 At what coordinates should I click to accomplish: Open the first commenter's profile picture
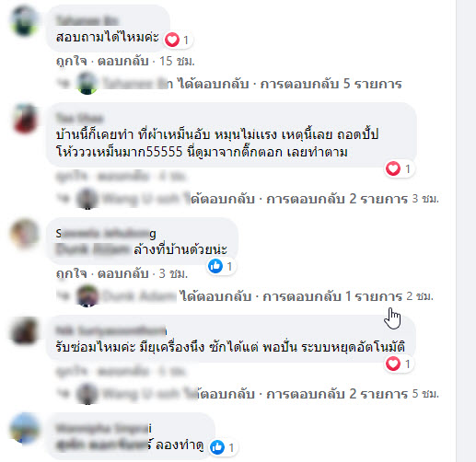tap(24, 21)
